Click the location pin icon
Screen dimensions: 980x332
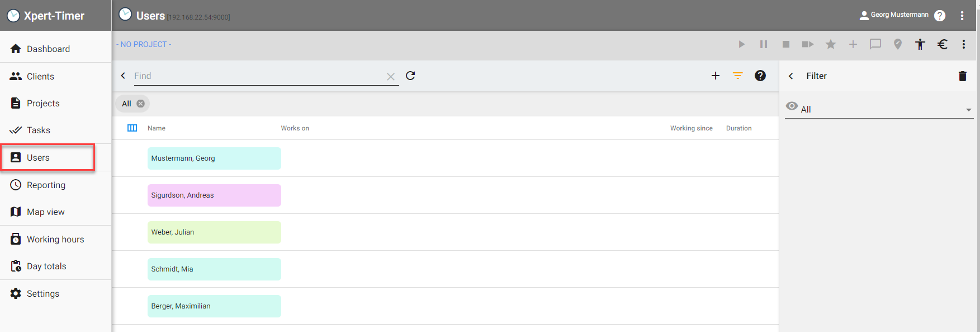[898, 44]
